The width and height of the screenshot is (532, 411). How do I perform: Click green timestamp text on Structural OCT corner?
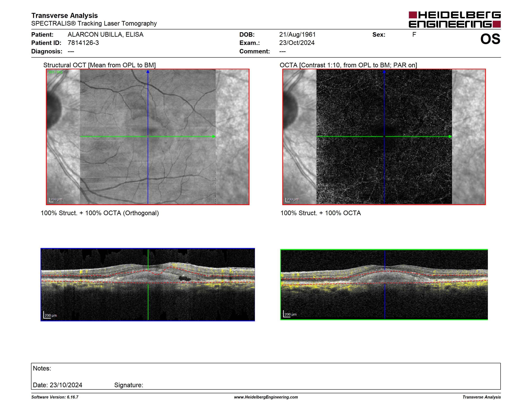[56, 72]
